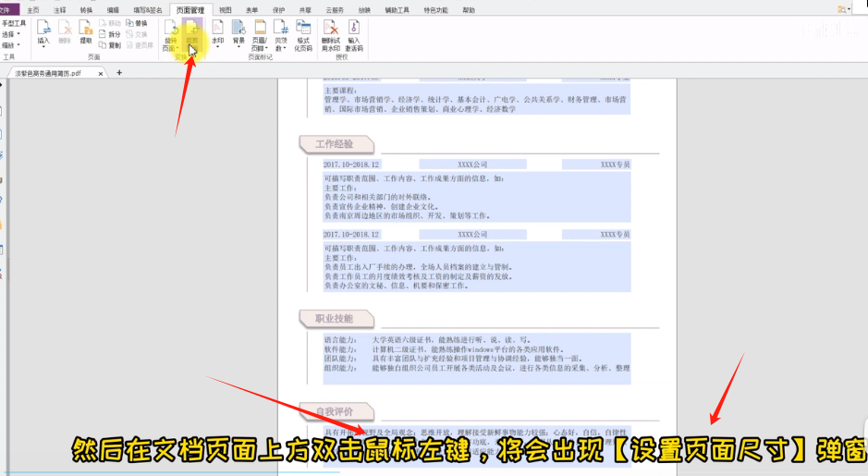Switch to the 转换 convert tab
This screenshot has height=476, width=868.
point(86,10)
